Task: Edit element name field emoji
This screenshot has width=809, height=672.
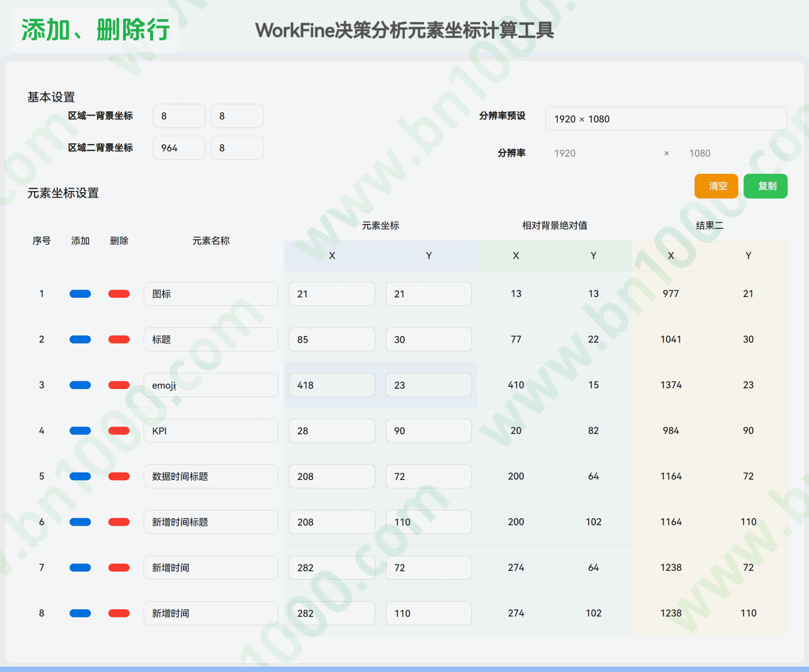Action: (211, 385)
